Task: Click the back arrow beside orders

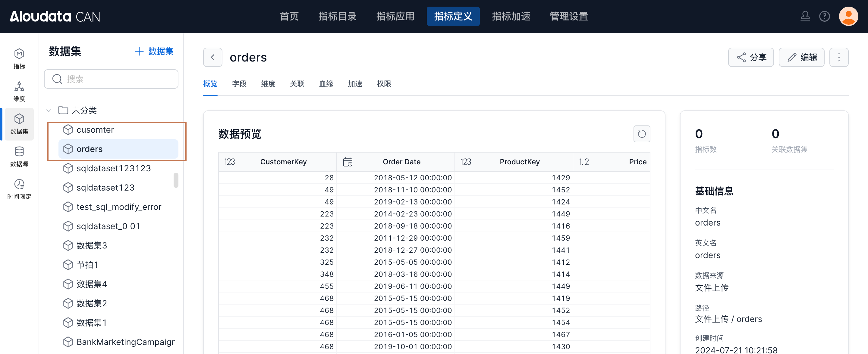Action: 212,57
